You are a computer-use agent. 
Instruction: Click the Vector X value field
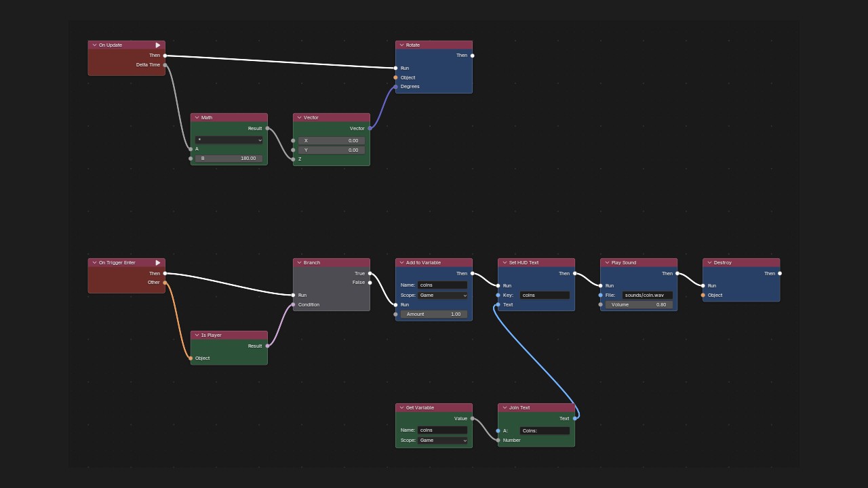coord(332,141)
